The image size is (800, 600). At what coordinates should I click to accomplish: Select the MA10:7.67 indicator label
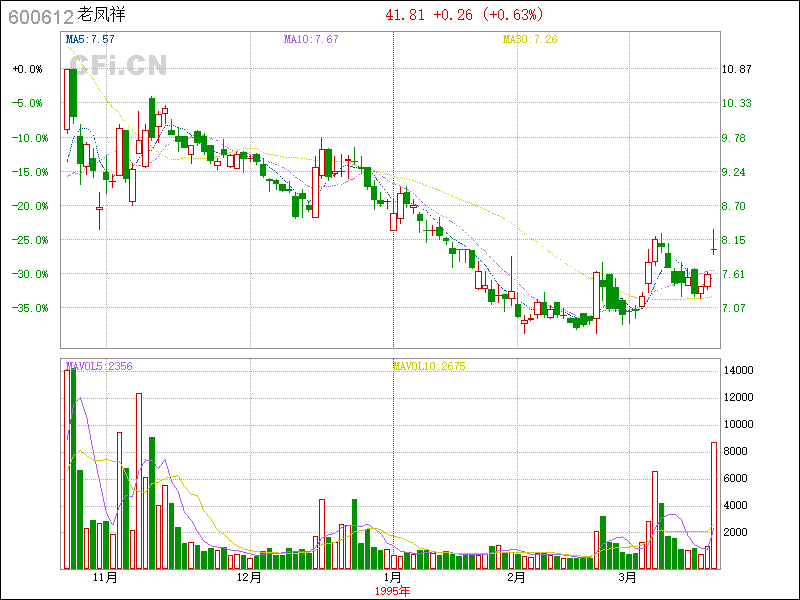311,39
